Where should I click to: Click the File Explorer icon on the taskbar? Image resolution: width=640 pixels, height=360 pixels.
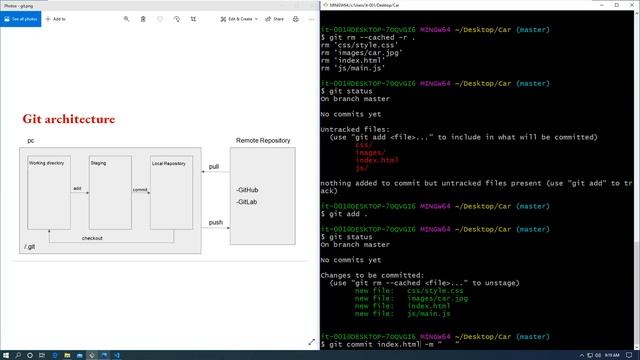[67, 355]
